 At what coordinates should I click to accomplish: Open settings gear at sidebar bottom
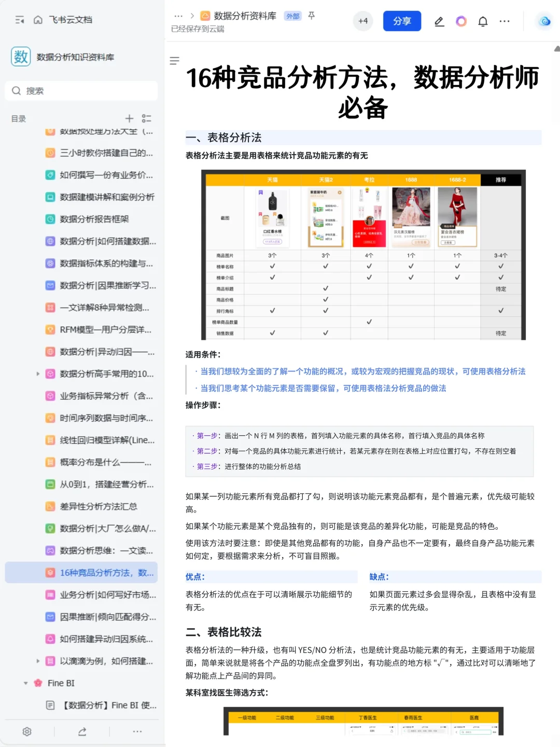(x=27, y=731)
